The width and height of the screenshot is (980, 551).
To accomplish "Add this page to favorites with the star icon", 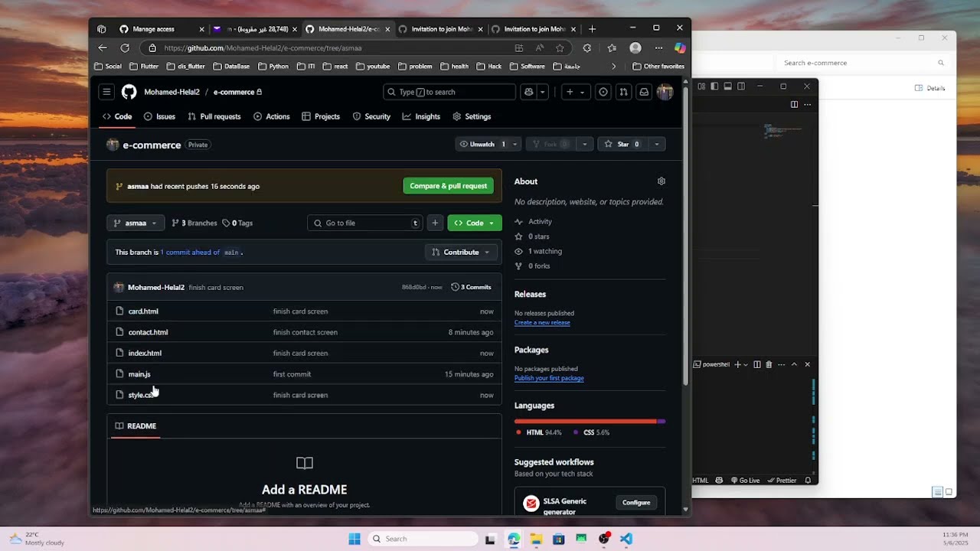I will [560, 47].
